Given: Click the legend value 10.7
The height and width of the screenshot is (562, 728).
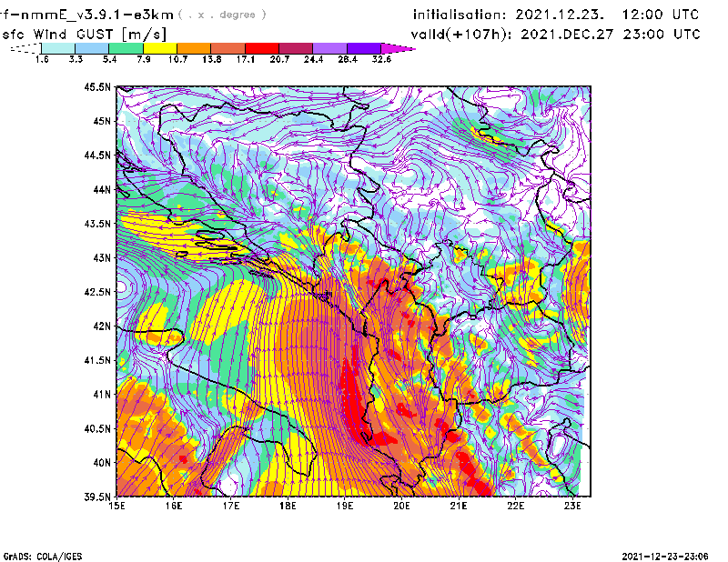Looking at the screenshot, I should coord(177,59).
